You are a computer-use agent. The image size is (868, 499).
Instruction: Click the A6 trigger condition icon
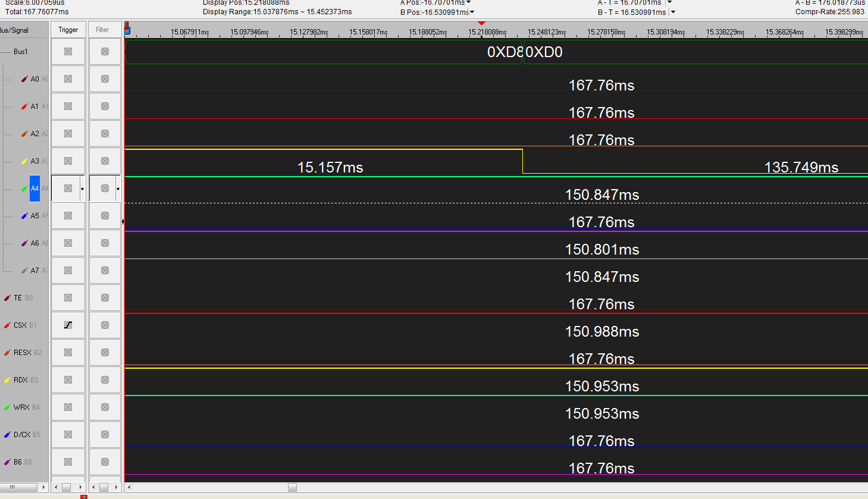coord(68,243)
